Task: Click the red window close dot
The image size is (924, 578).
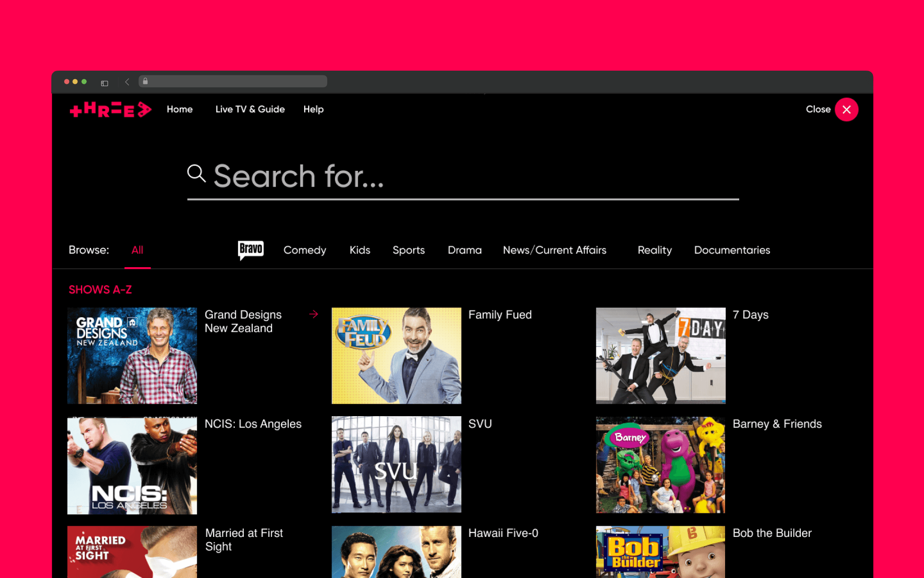Action: [67, 81]
